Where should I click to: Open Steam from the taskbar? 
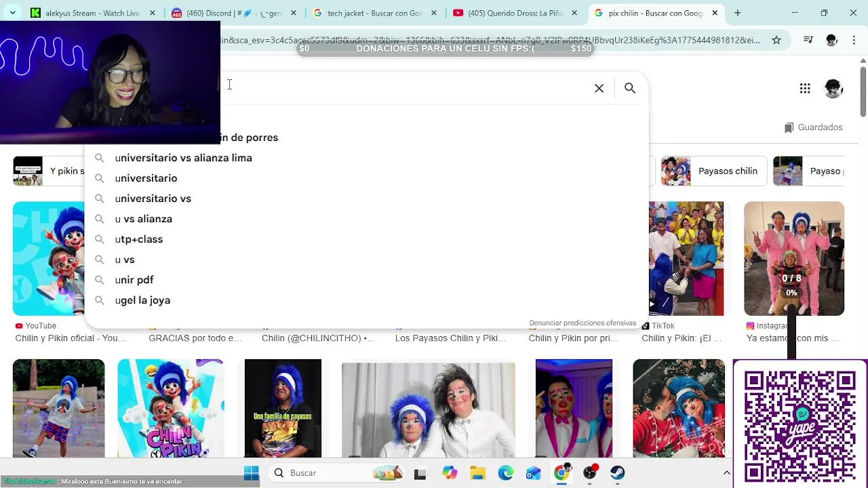click(x=617, y=473)
